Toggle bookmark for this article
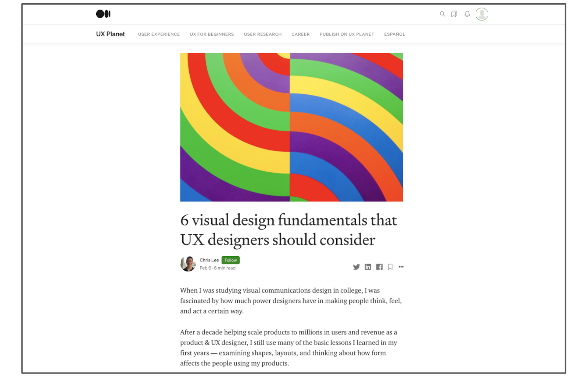 click(390, 267)
